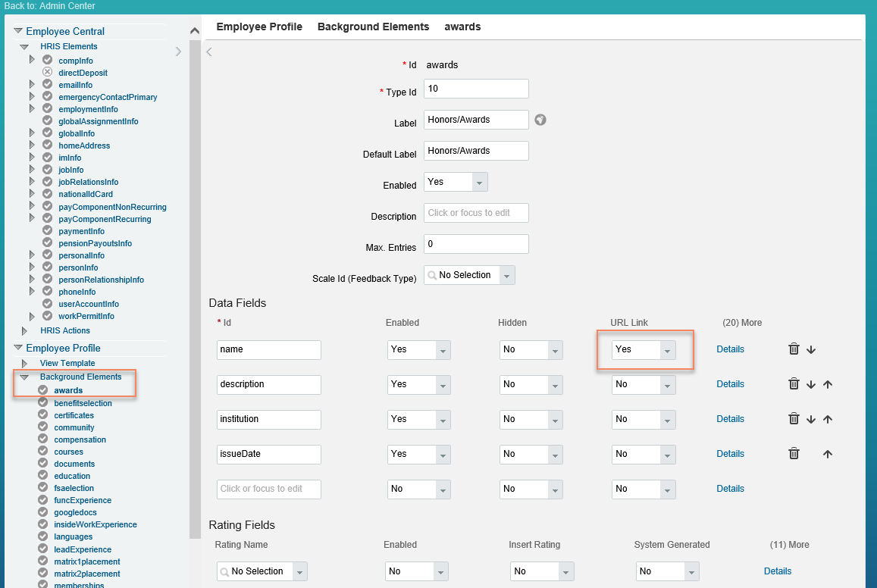Click the Background Elements breadcrumb
877x588 pixels.
pyautogui.click(x=373, y=27)
